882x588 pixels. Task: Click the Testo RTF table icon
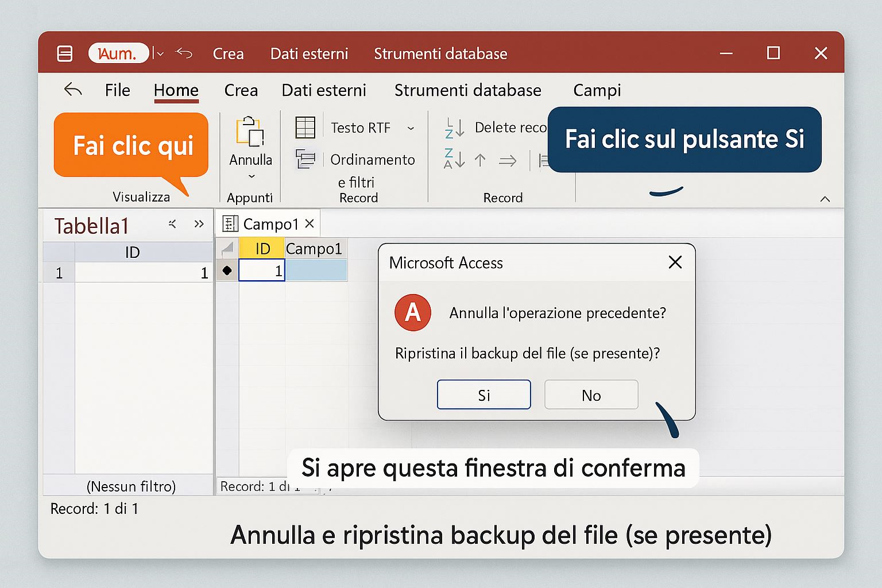(305, 127)
